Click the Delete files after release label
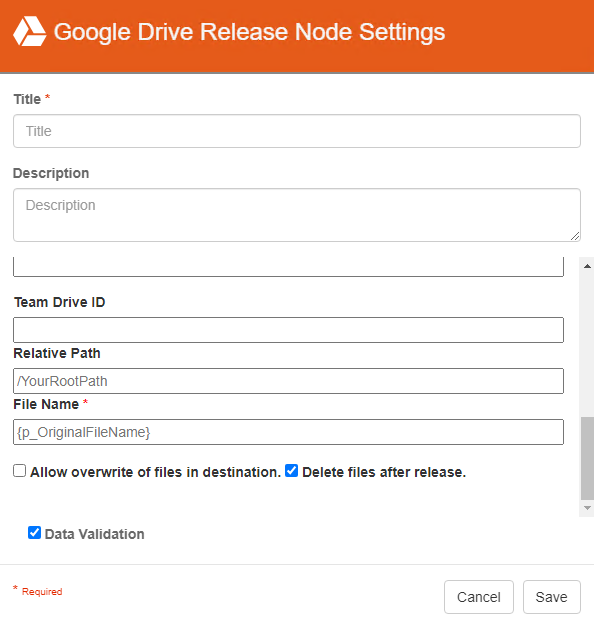This screenshot has width=594, height=627. click(384, 472)
